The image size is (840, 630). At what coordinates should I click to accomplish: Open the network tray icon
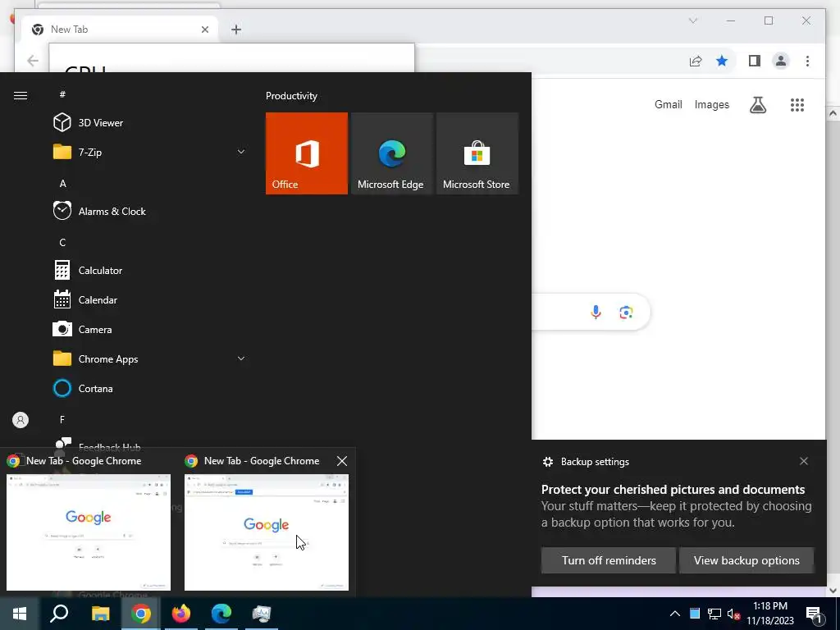tap(714, 614)
